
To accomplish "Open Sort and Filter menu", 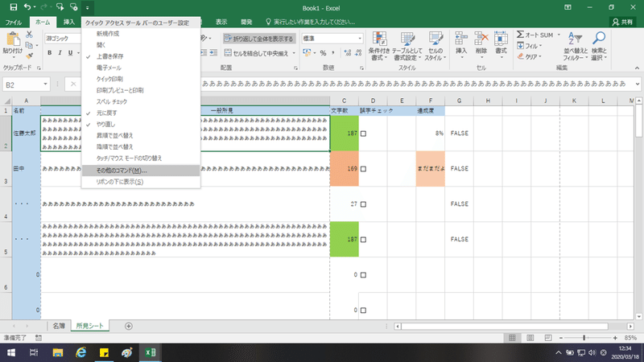I will tap(575, 46).
